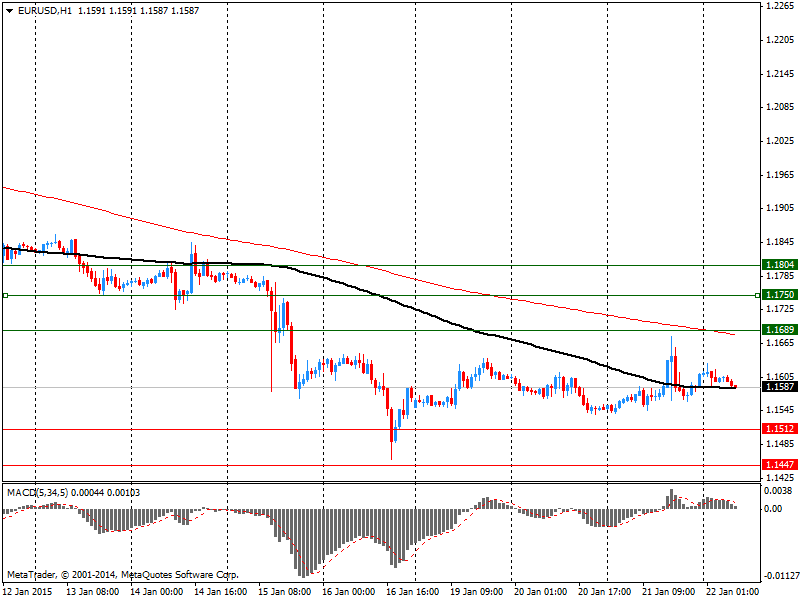Click the 1.1845 value on price scale
The height and width of the screenshot is (600, 800).
[781, 242]
